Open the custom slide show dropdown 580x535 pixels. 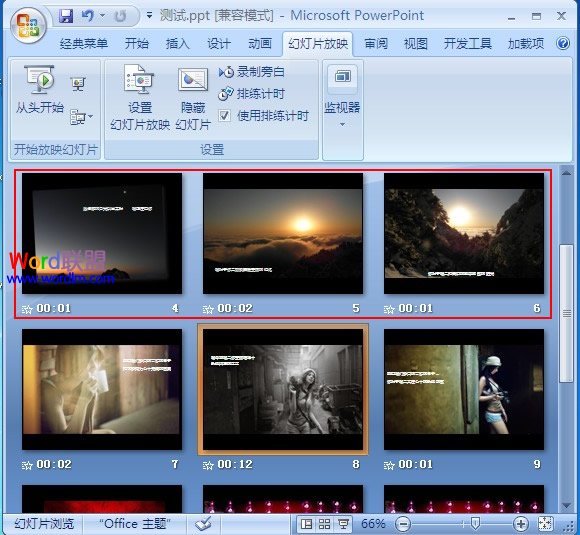click(81, 117)
